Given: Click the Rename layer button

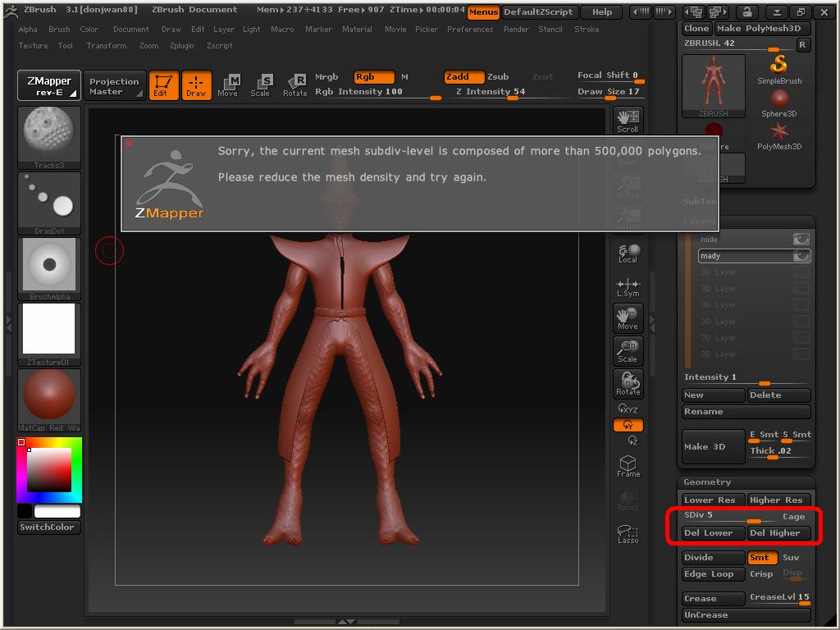Looking at the screenshot, I should pyautogui.click(x=746, y=412).
